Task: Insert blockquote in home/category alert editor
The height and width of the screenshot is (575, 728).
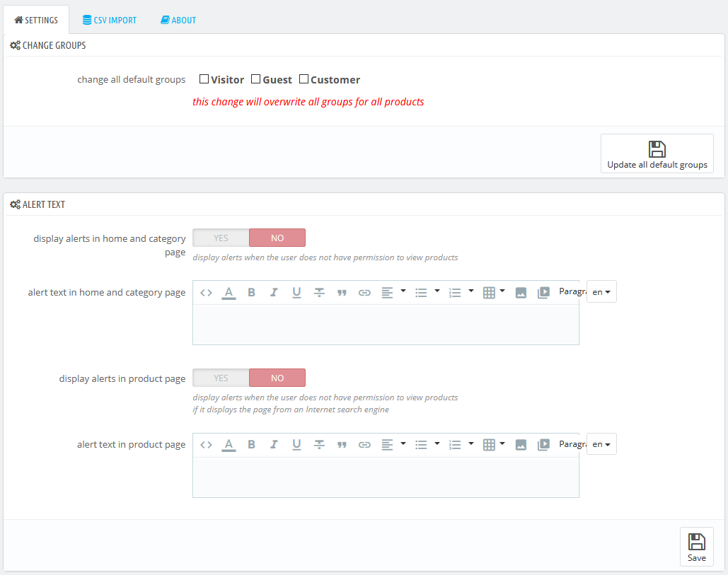Action: coord(342,293)
